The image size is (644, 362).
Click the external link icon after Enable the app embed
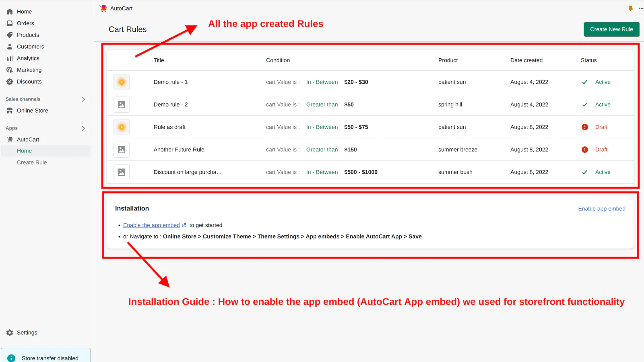[184, 225]
